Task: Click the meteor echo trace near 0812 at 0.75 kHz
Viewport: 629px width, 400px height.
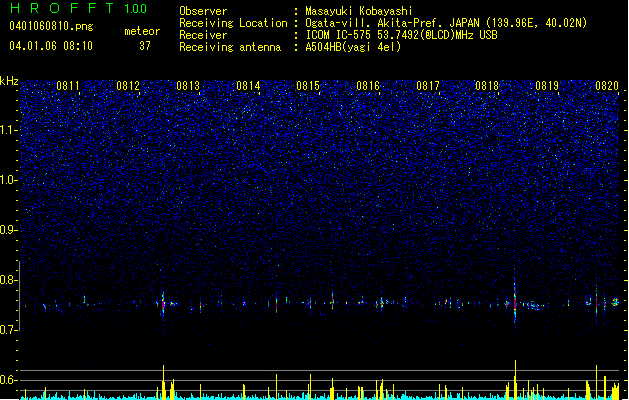Action: tap(163, 304)
